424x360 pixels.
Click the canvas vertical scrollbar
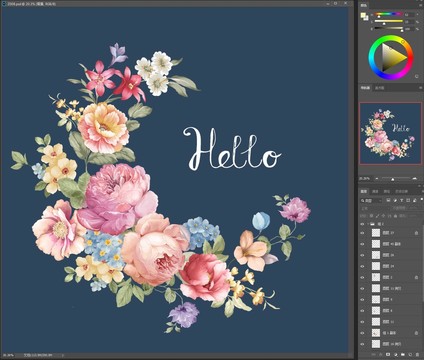(x=351, y=180)
